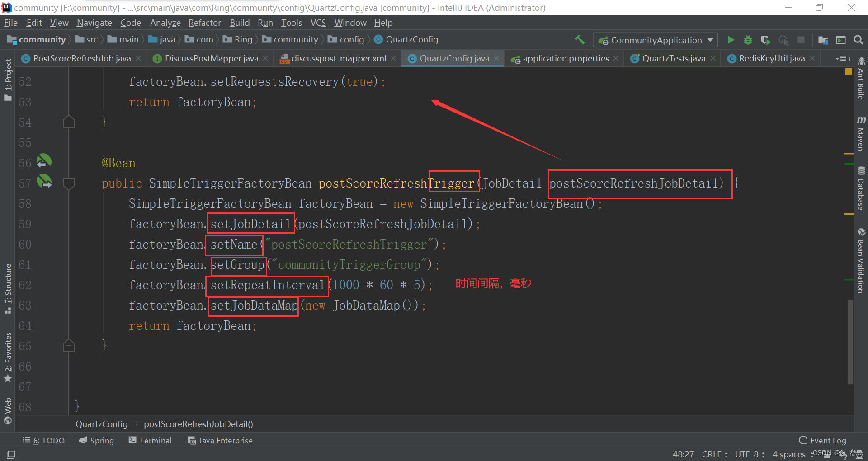
Task: Click the config folder breadcrumb
Action: coord(346,40)
